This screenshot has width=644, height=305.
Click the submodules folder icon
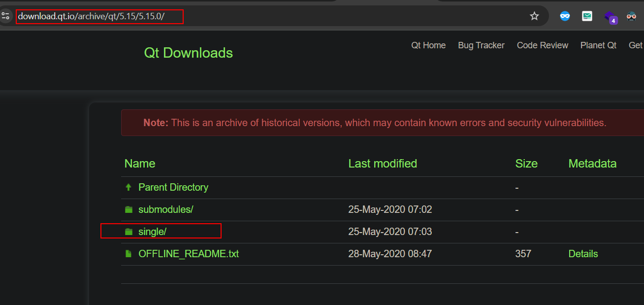point(129,209)
